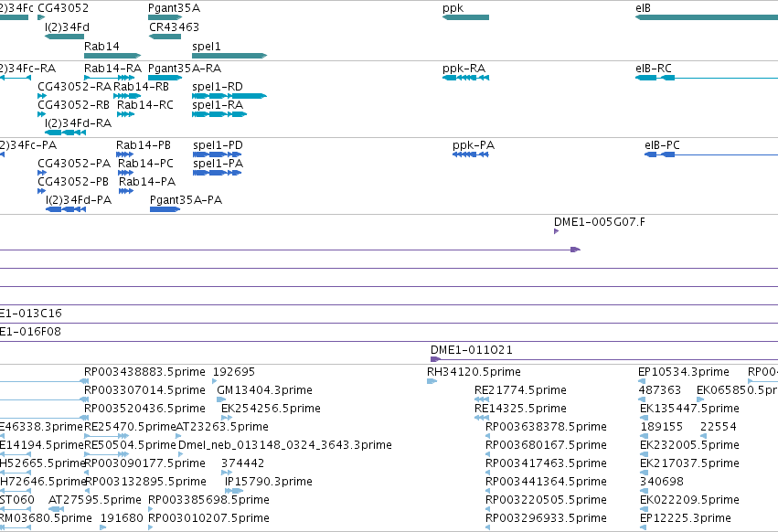Select EST EK135447.5prime
Image resolution: width=778 pixels, height=532 pixels.
(x=644, y=418)
